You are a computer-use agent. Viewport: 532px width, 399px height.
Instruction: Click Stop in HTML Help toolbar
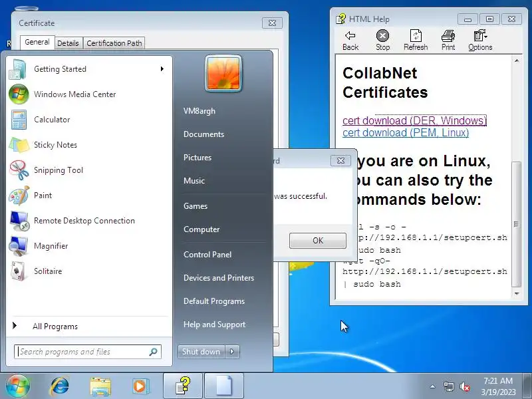(383, 41)
